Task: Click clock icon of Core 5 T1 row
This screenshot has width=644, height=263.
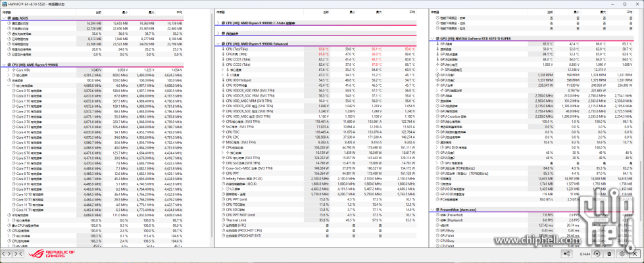Action: [x=13, y=147]
